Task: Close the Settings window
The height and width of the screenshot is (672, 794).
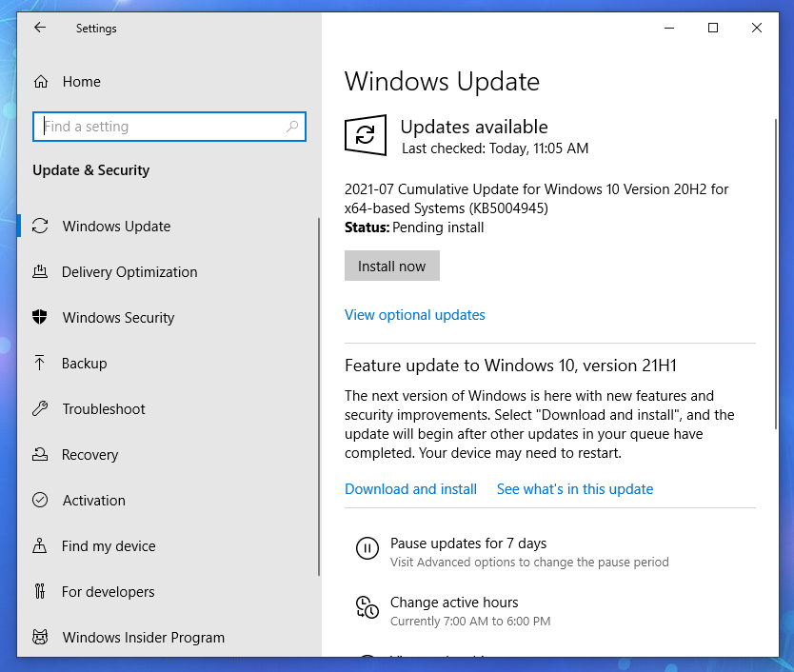Action: point(757,28)
